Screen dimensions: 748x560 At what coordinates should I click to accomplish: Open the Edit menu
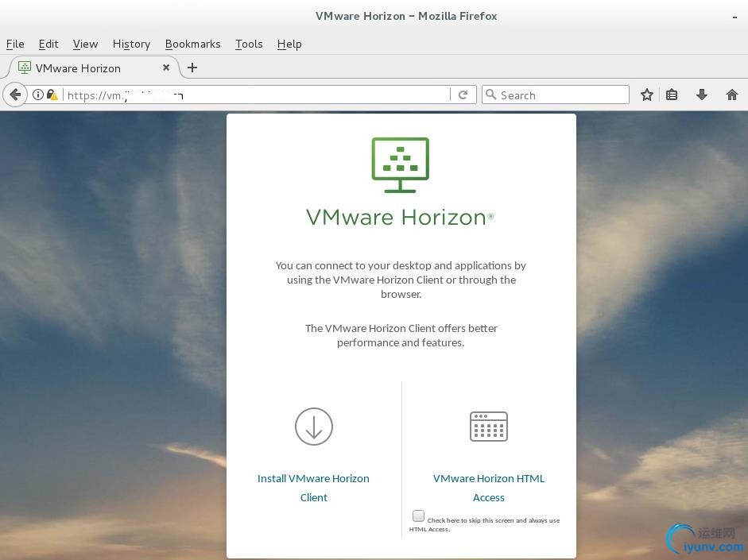coord(48,44)
